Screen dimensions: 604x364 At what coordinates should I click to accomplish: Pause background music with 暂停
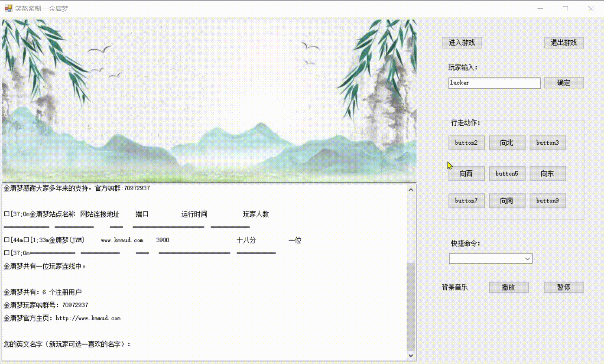[564, 287]
